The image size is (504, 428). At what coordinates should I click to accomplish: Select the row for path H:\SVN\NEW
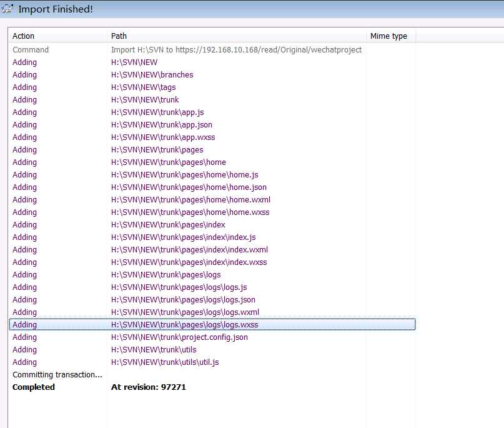click(x=212, y=62)
